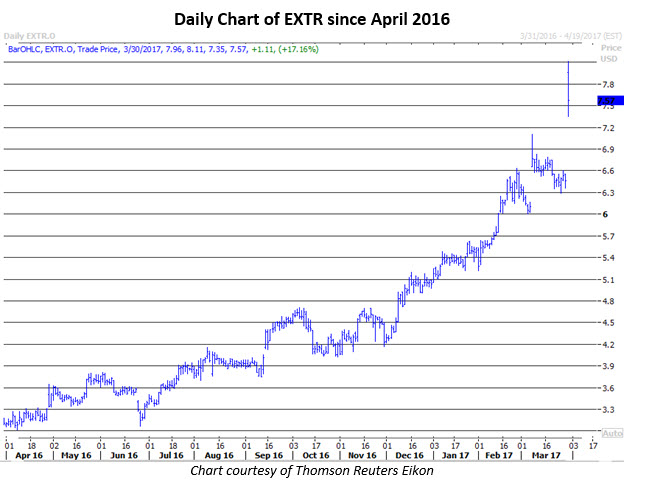The width and height of the screenshot is (645, 491).
Task: Click the blue 7.57 price marker
Action: [x=610, y=100]
